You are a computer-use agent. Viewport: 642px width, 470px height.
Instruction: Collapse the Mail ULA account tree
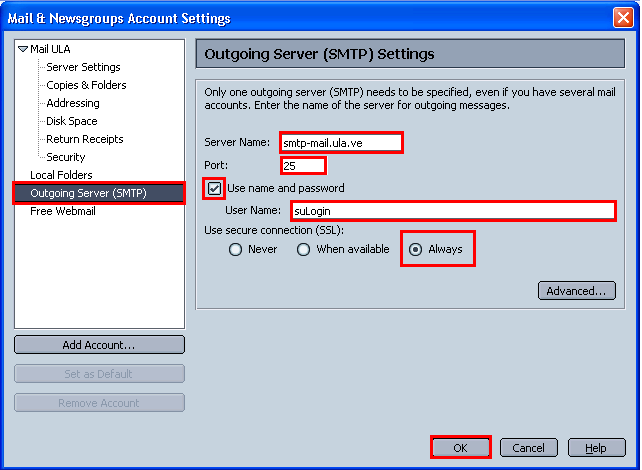pyautogui.click(x=23, y=49)
